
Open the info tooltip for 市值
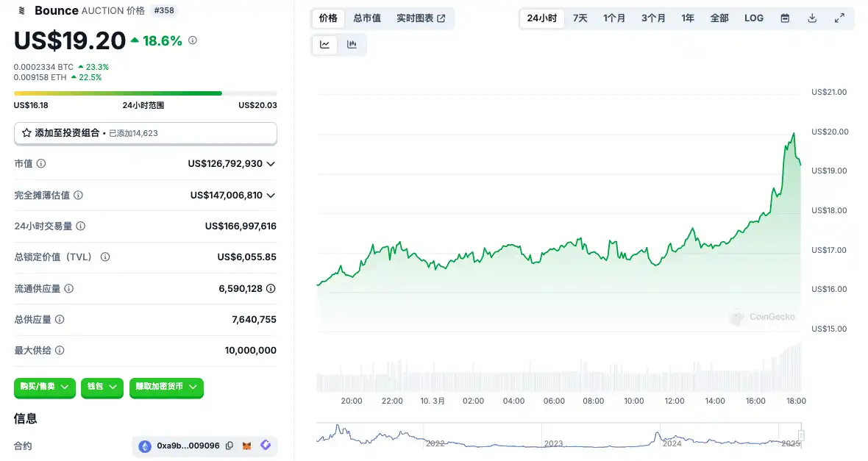[x=41, y=163]
